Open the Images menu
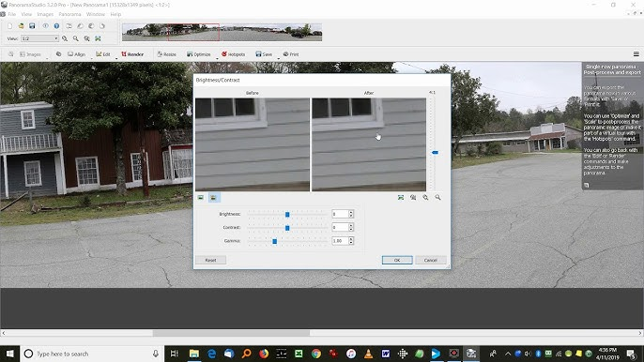This screenshot has height=362, width=644. coord(45,14)
